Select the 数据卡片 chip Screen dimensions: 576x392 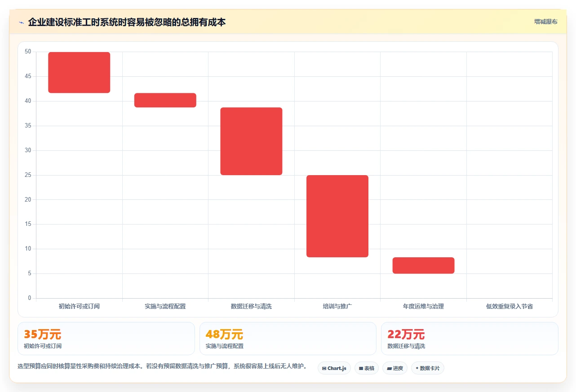click(x=428, y=368)
